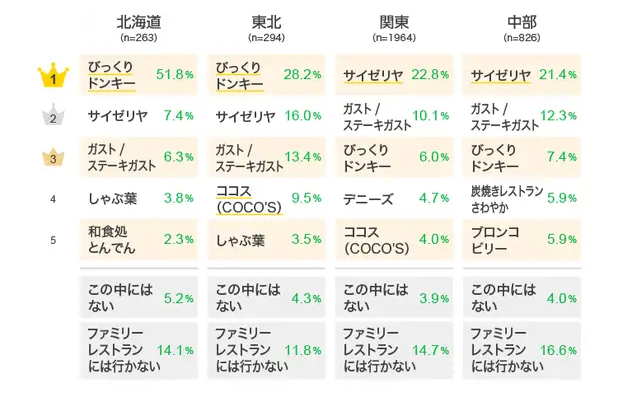Screen dimensions: 618x394
Task: Click 和食処とんでん 2.3% cell
Action: click(139, 240)
